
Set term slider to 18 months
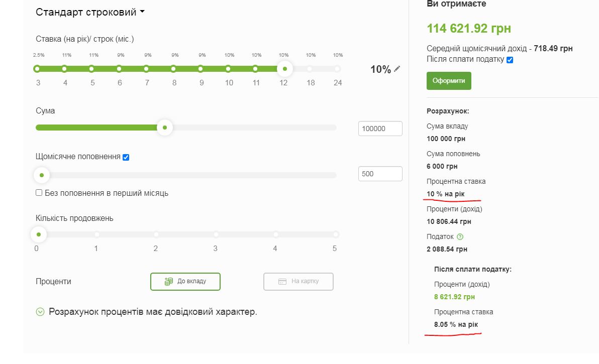310,69
